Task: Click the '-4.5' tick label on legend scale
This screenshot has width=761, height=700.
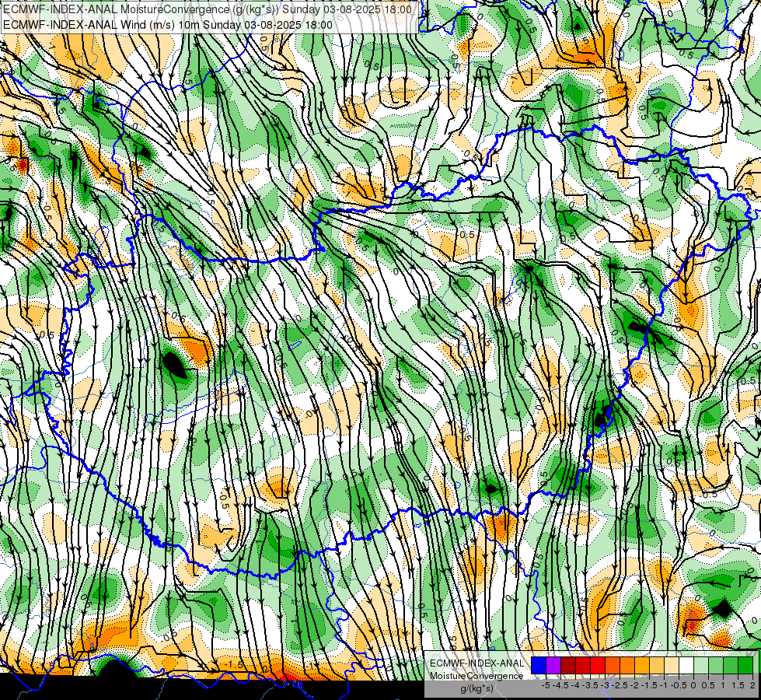Action: tap(560, 685)
